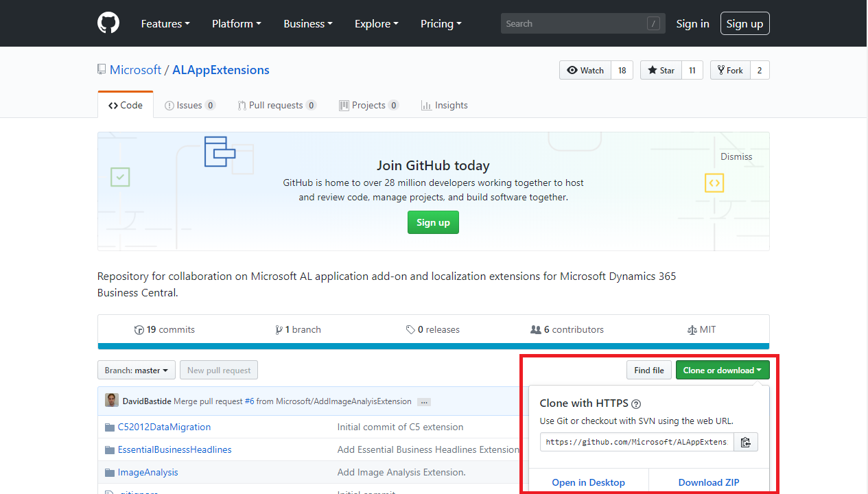Open the MIT license link
Screen dimensions: 868x494
701,329
